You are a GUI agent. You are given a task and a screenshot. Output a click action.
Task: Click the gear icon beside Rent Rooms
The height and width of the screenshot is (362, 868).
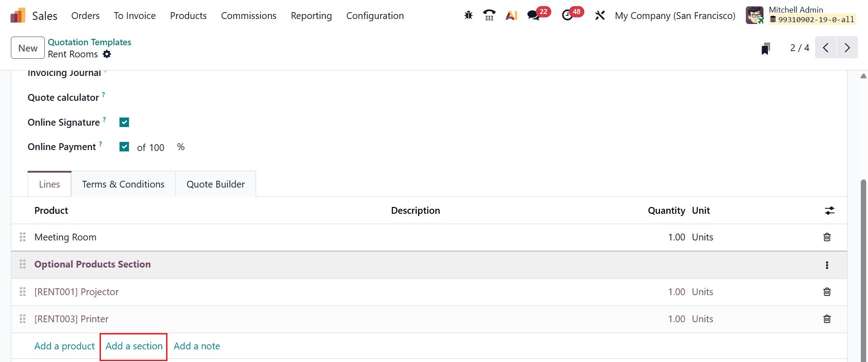107,54
